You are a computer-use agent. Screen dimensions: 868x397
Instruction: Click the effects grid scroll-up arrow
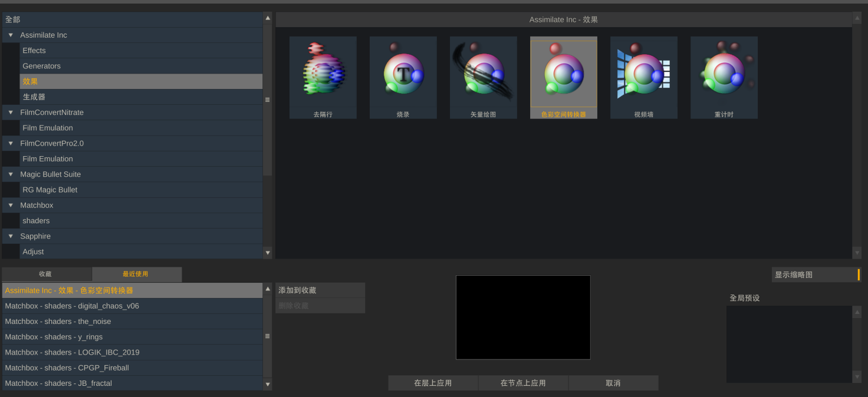pos(857,18)
